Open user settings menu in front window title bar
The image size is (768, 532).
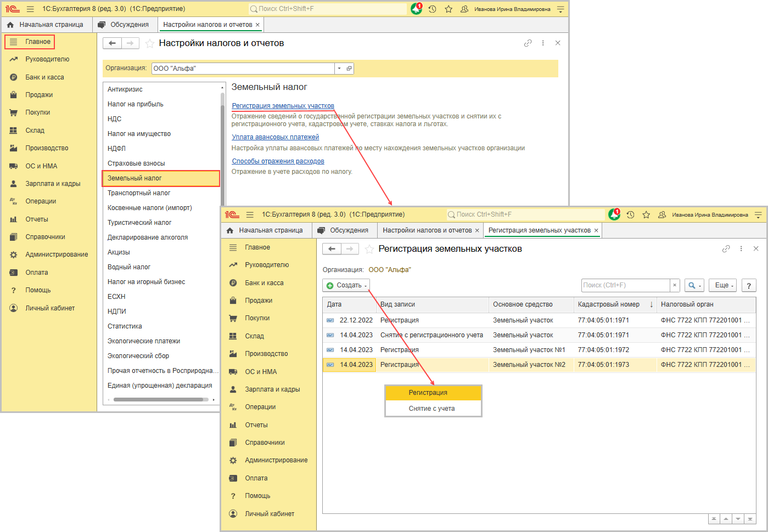[758, 214]
